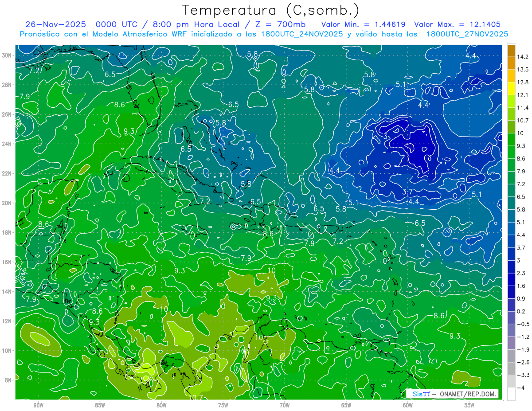Click the 90W longitude axis label
This screenshot has height=411, width=532.
coord(39,405)
